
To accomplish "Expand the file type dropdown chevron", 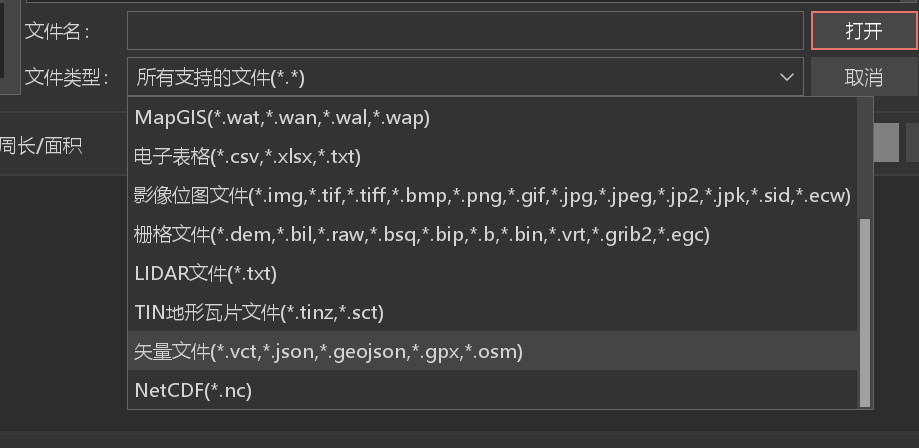I will [x=787, y=77].
